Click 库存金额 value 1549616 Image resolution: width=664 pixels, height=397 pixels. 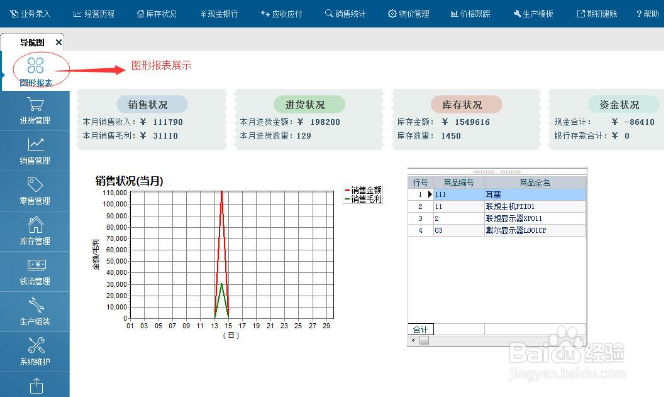click(472, 122)
